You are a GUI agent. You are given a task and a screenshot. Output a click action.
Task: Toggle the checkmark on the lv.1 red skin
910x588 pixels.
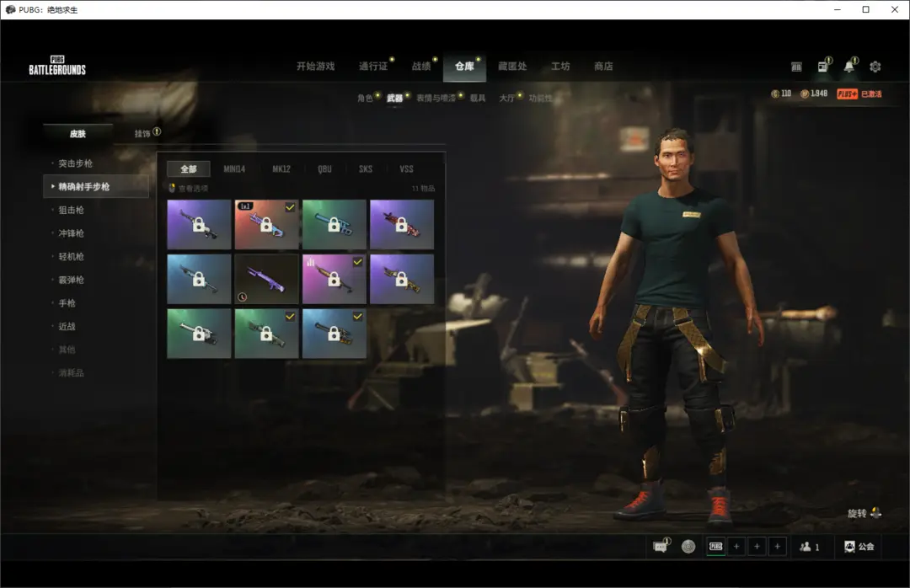(x=290, y=207)
